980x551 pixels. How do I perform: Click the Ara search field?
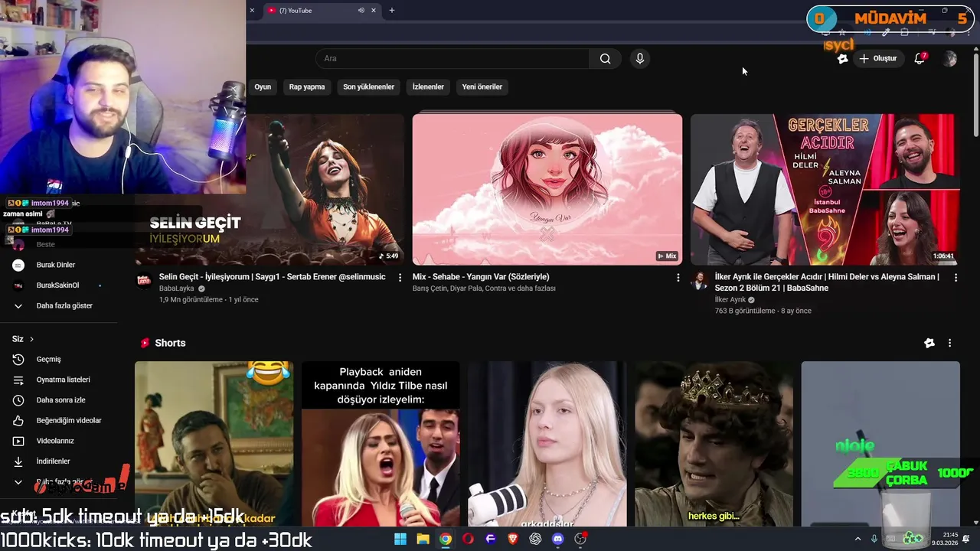[452, 59]
